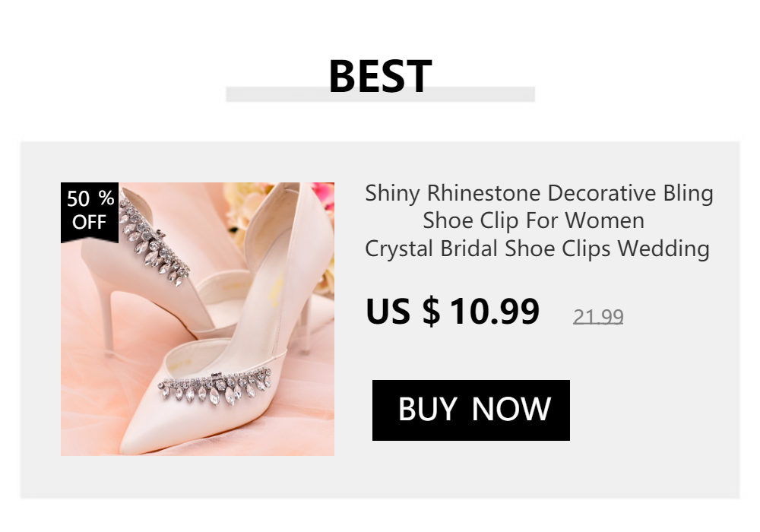Click the crossed-out 21.99 original price

(x=598, y=317)
